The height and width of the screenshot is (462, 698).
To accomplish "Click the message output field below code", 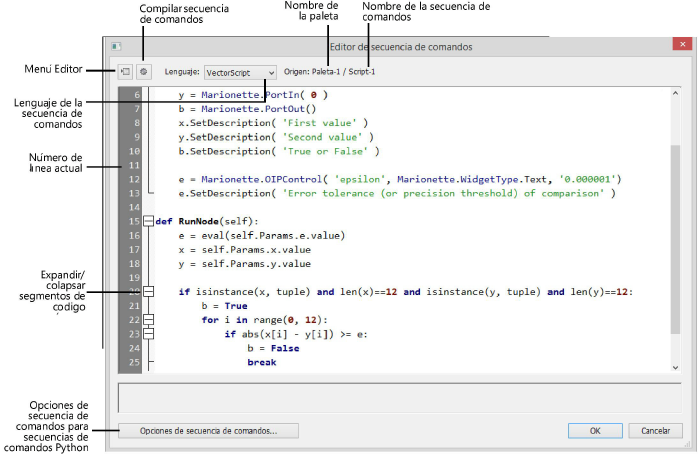I will [400, 397].
